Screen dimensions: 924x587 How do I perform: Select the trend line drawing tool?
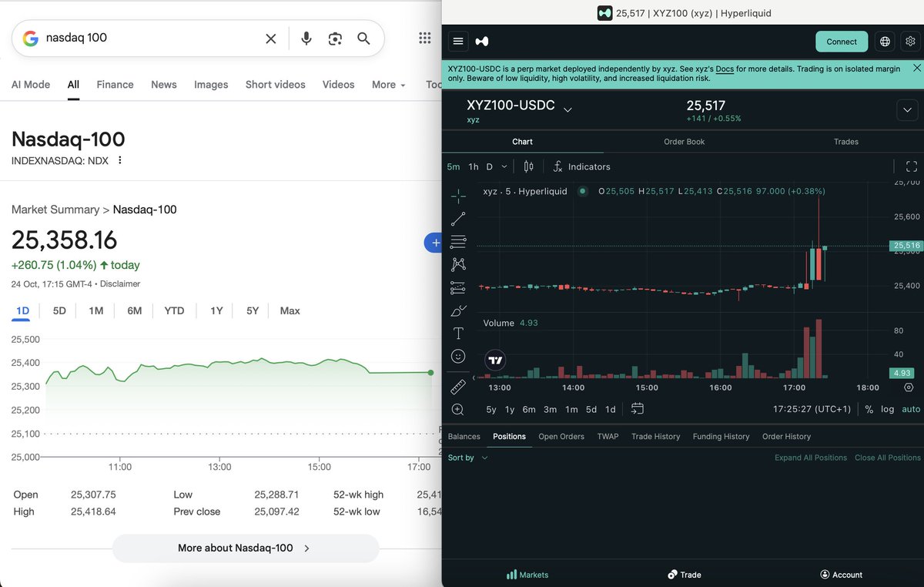pyautogui.click(x=458, y=220)
